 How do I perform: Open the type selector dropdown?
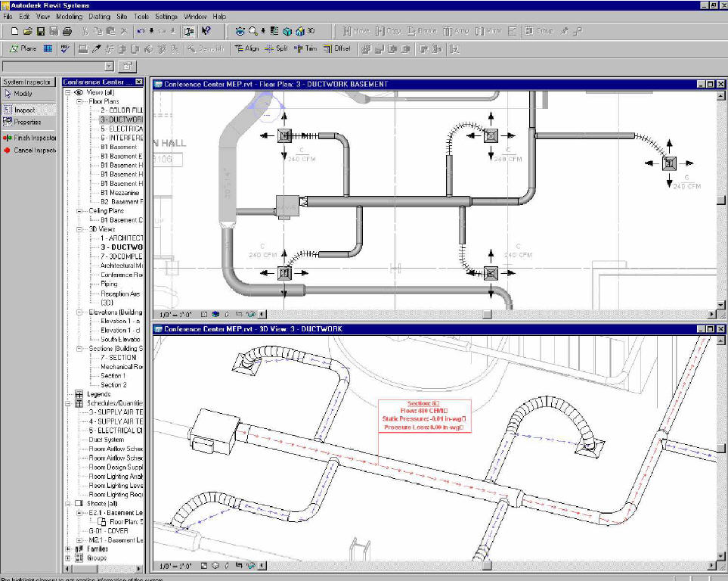pyautogui.click(x=109, y=67)
